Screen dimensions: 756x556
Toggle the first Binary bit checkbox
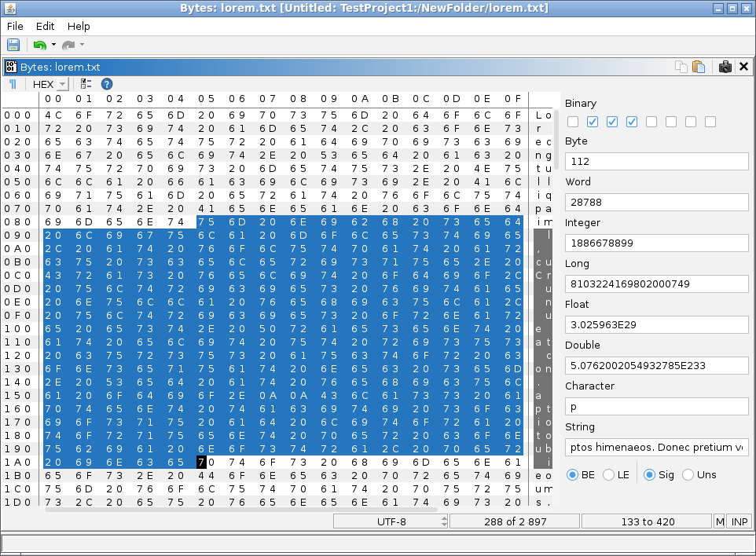(572, 121)
